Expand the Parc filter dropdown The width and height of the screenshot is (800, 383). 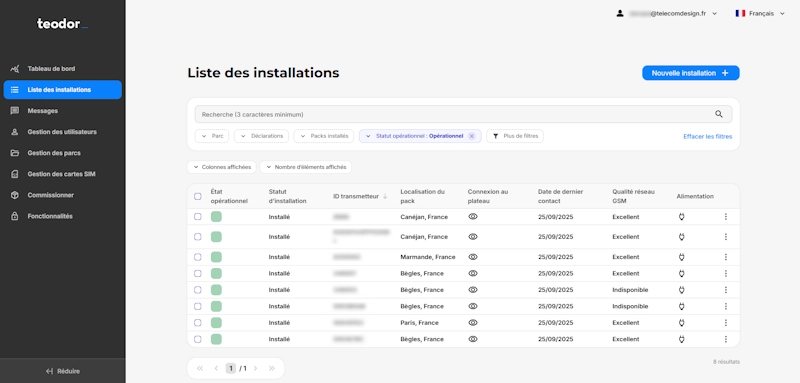click(x=212, y=136)
